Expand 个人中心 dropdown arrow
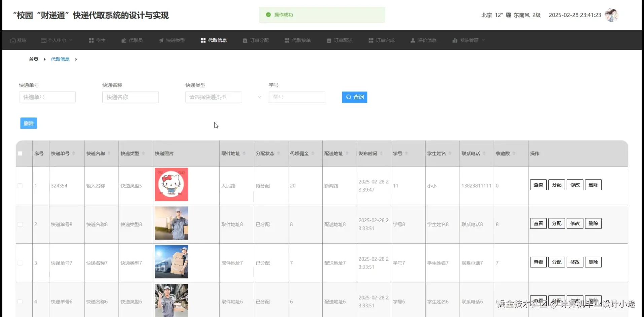Screen dimensions: 644x317 pos(71,40)
